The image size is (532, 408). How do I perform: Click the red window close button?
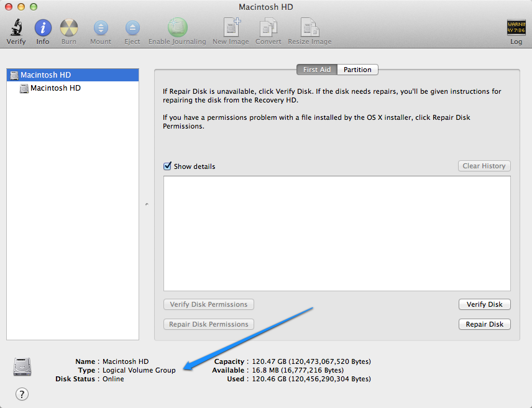(x=9, y=7)
